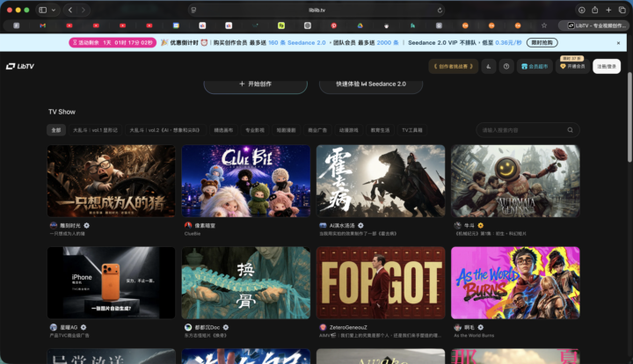Image resolution: width=633 pixels, height=364 pixels.
Task: Click the 开通会员 membership button
Action: coord(572,66)
